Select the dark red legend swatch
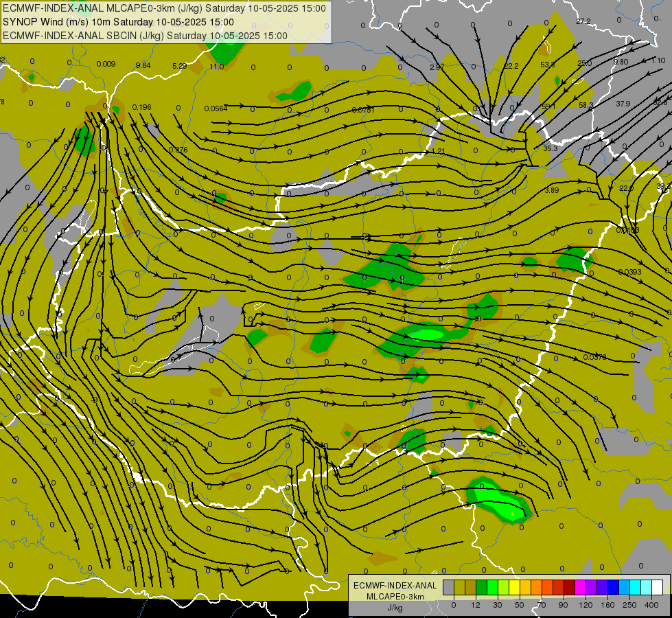Viewport: 672px width, 618px height. [570, 587]
